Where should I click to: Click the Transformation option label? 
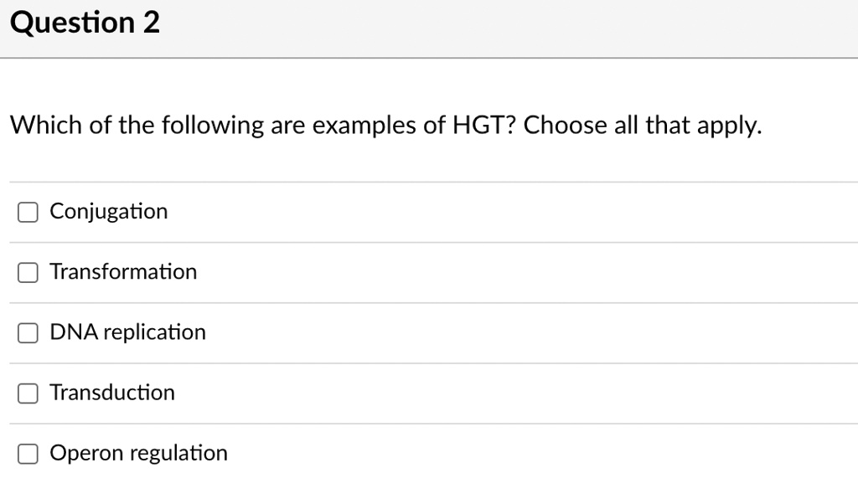point(123,272)
